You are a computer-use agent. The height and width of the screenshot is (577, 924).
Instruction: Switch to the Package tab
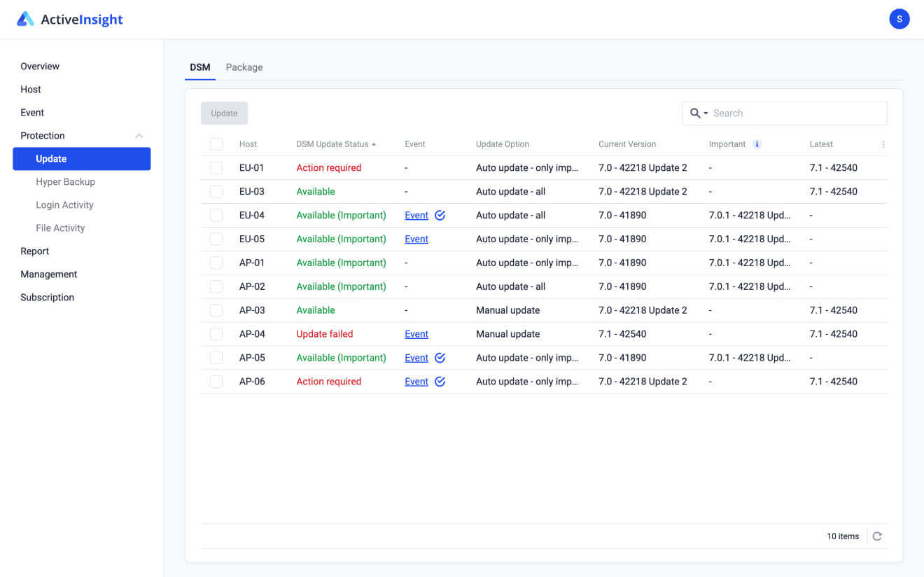pos(244,67)
